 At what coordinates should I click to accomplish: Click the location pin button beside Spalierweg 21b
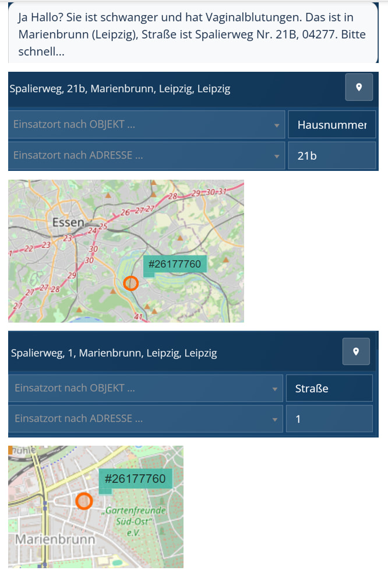click(x=359, y=87)
